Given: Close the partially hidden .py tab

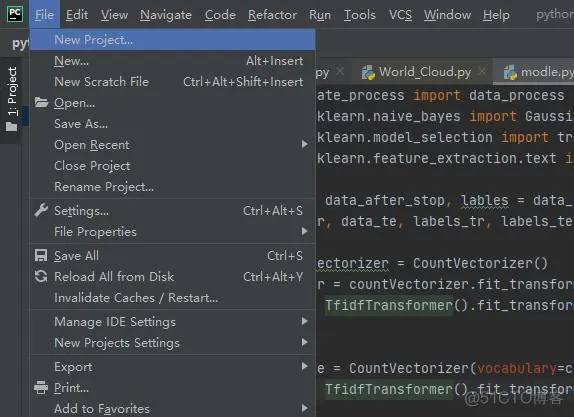Looking at the screenshot, I should click(x=340, y=71).
